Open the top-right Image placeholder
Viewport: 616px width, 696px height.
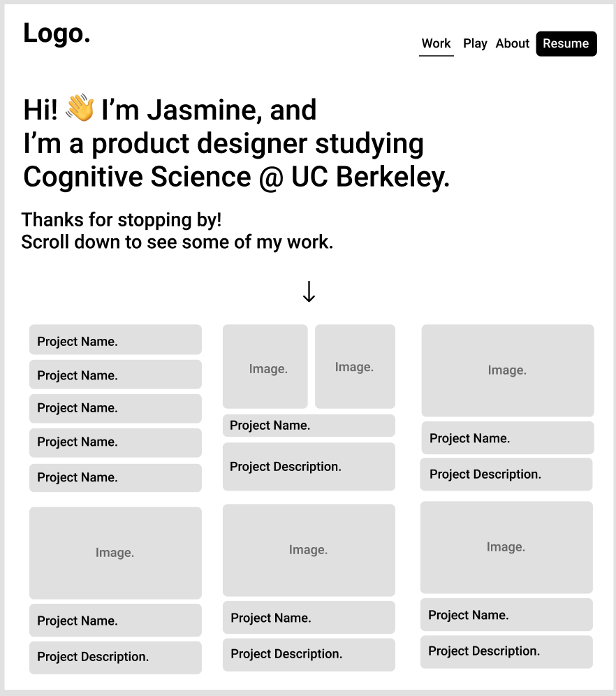pos(507,370)
